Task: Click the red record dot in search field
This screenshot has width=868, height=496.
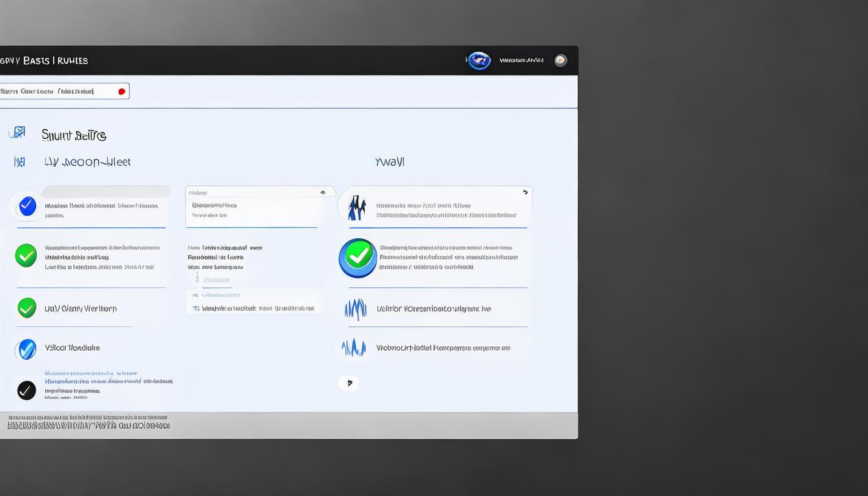Action: [121, 92]
